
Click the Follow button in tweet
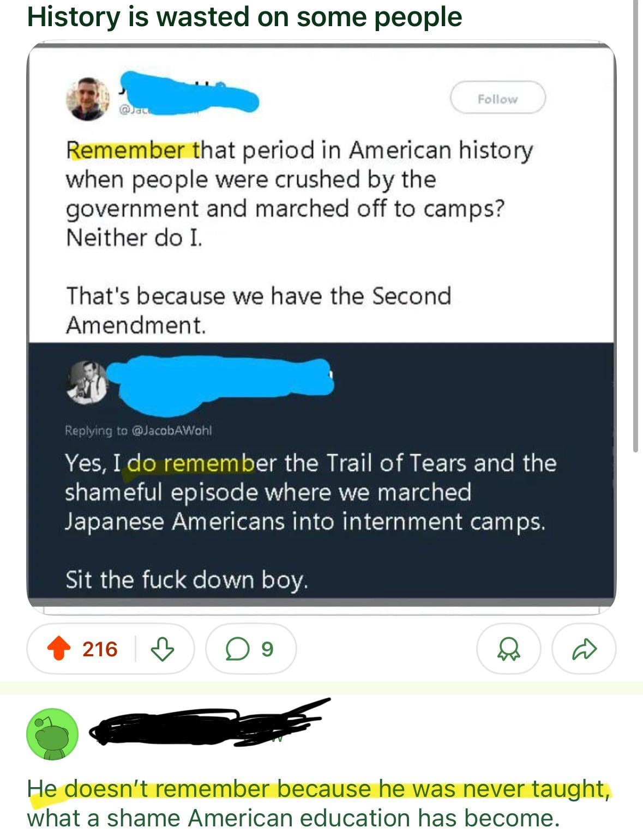click(x=497, y=98)
